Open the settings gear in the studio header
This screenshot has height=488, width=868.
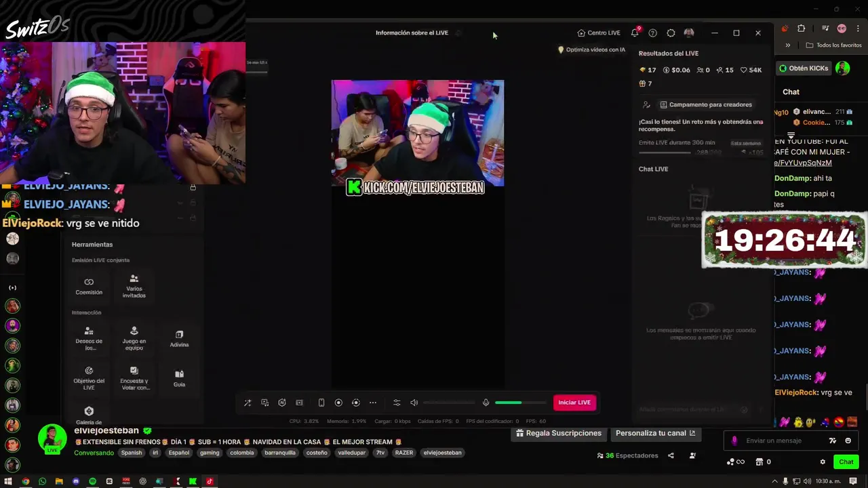pyautogui.click(x=671, y=33)
